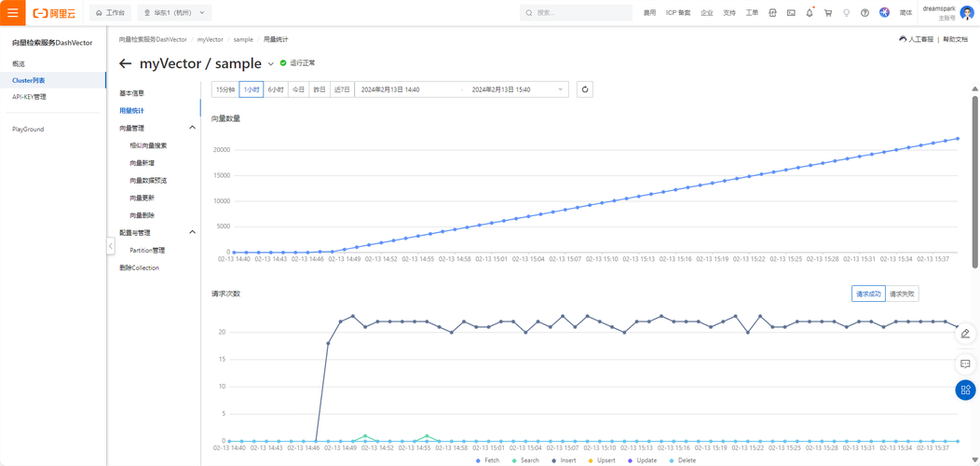The width and height of the screenshot is (980, 466).
Task: Select the 昨日 time range
Action: [320, 89]
